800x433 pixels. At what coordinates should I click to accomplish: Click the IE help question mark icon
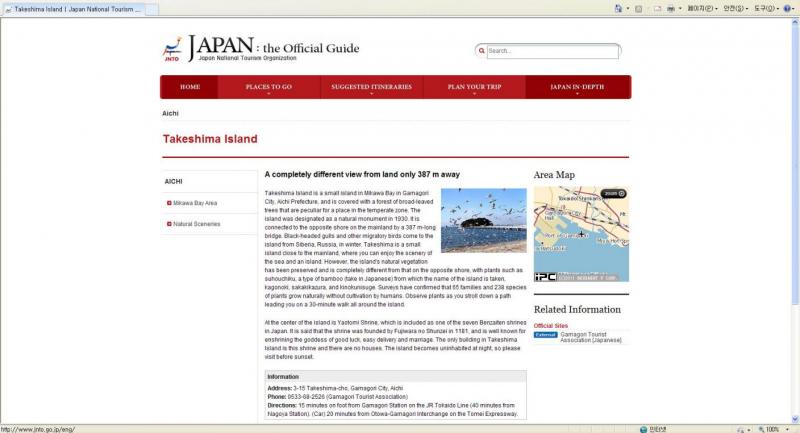coord(785,8)
